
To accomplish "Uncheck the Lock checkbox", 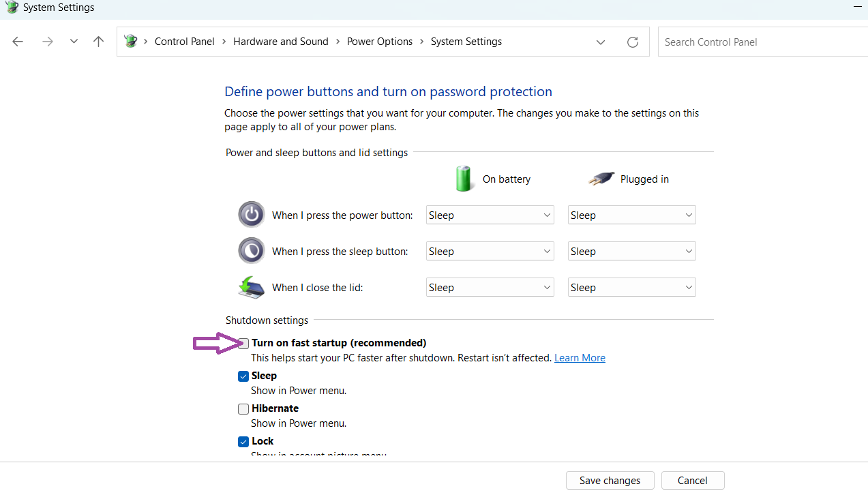I will [x=243, y=442].
